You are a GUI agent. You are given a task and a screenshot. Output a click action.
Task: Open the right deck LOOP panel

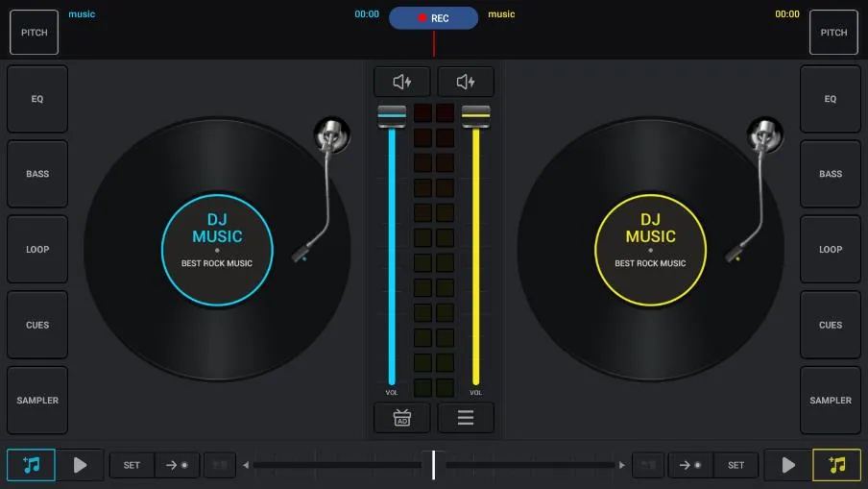[830, 249]
